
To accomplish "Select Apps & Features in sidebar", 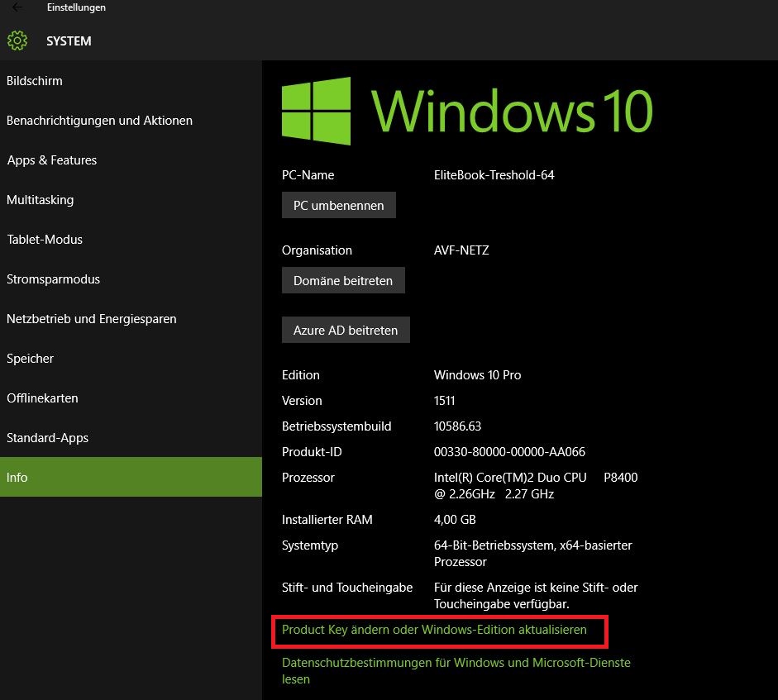I will click(131, 160).
